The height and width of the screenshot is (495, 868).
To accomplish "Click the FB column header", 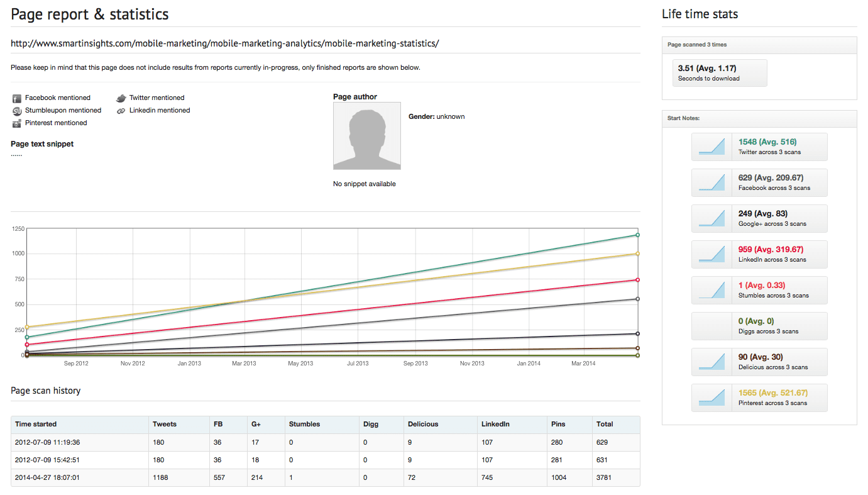I will click(228, 425).
